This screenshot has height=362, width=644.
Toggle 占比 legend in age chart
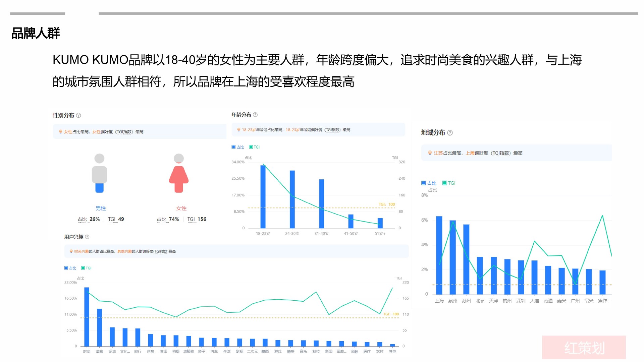coord(238,147)
